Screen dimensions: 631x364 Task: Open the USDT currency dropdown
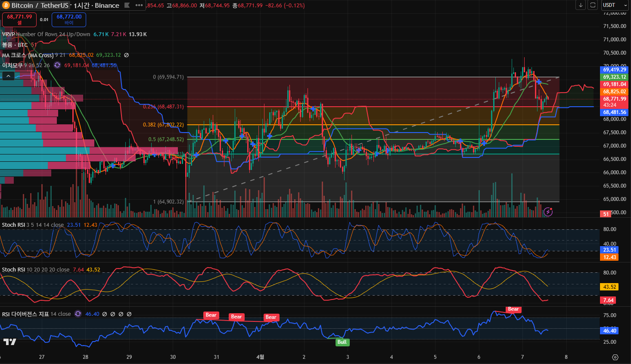[x=614, y=5]
